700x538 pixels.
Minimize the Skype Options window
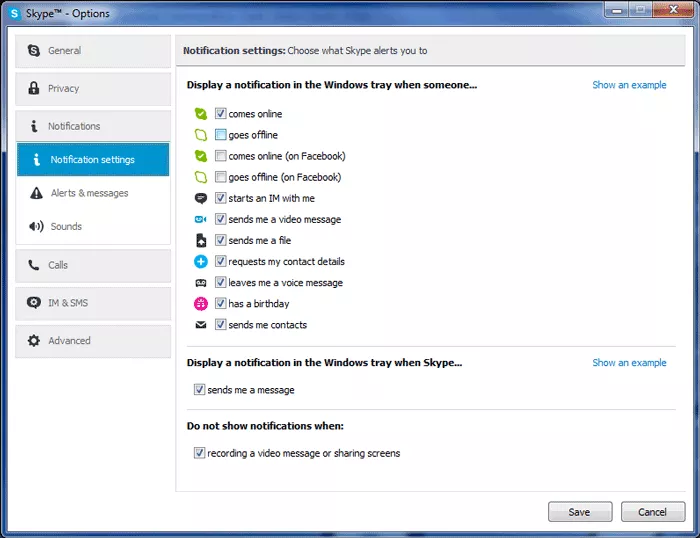(617, 10)
